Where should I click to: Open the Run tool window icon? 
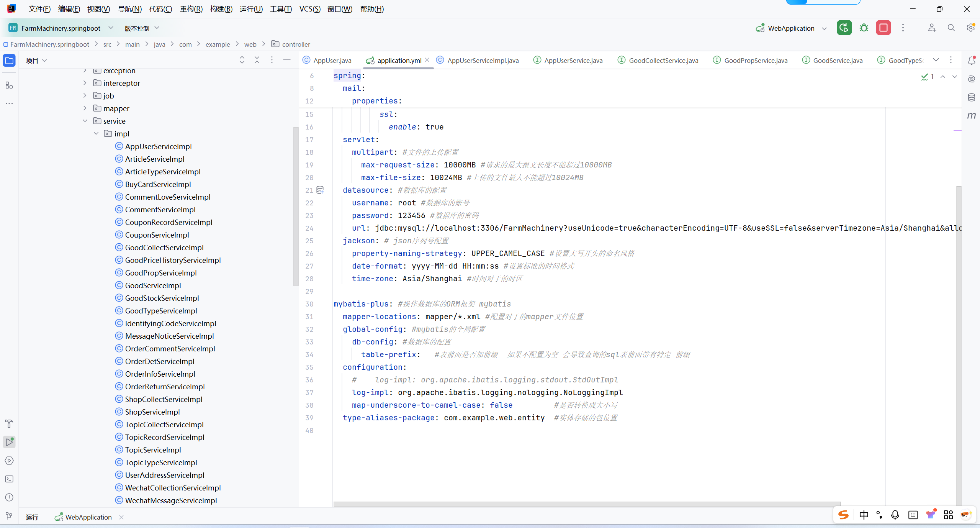(x=9, y=442)
